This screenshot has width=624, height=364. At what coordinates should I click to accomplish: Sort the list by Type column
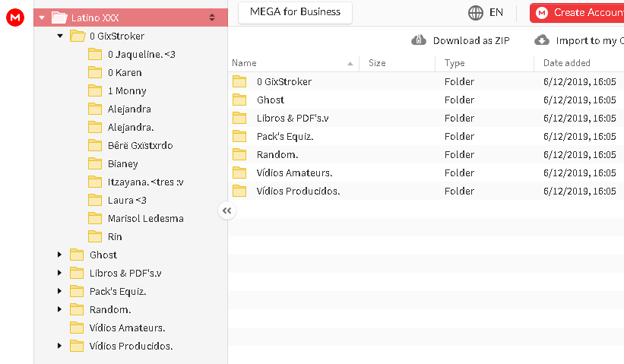(x=455, y=63)
